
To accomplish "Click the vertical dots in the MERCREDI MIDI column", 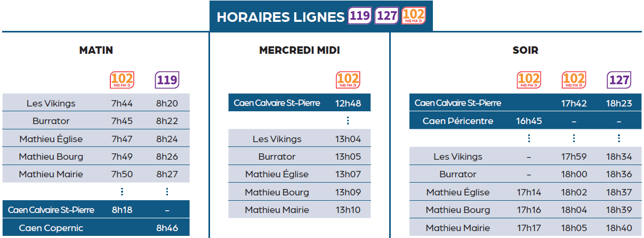I will pos(348,121).
